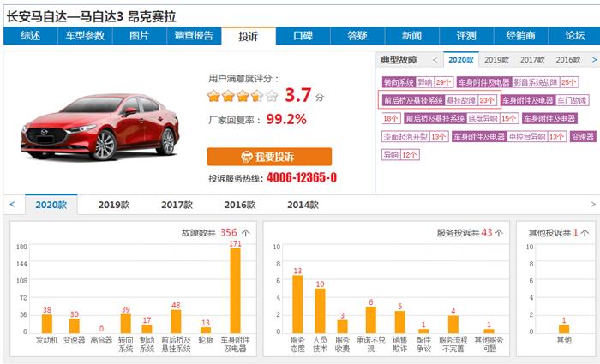The image size is (600, 364).
Task: Click the 服务收费 bar showing 3
Action: (343, 326)
